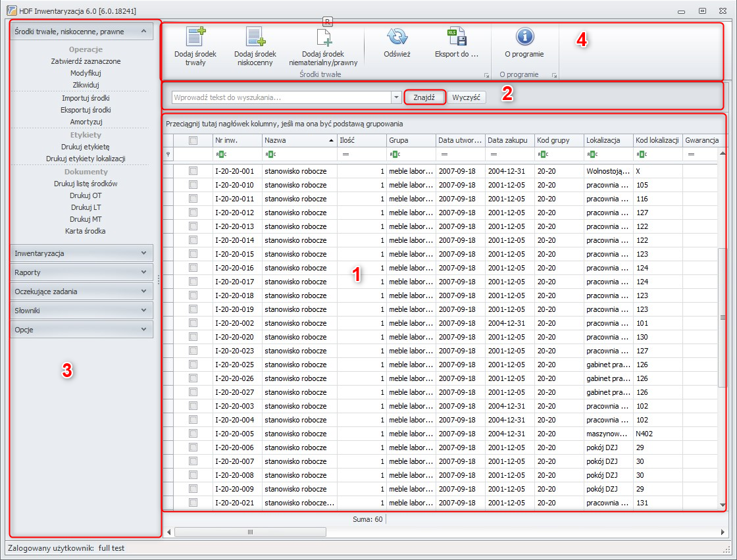
Task: Click Dodaj środek niskocenny icon
Action: tap(255, 37)
